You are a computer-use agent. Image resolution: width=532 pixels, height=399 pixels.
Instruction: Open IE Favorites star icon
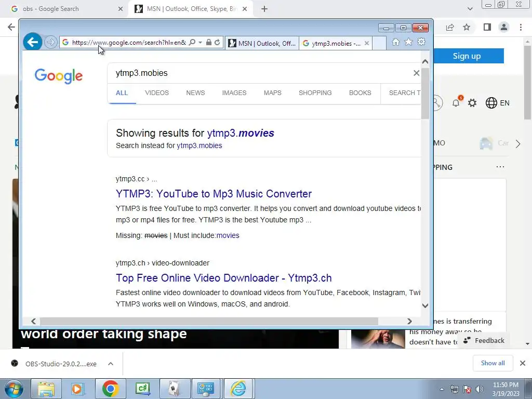(x=408, y=42)
